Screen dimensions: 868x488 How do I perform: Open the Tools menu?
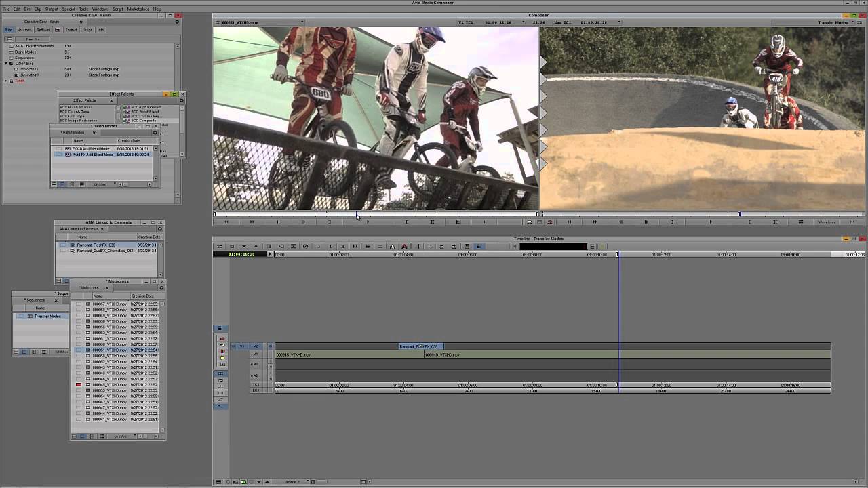tap(83, 9)
